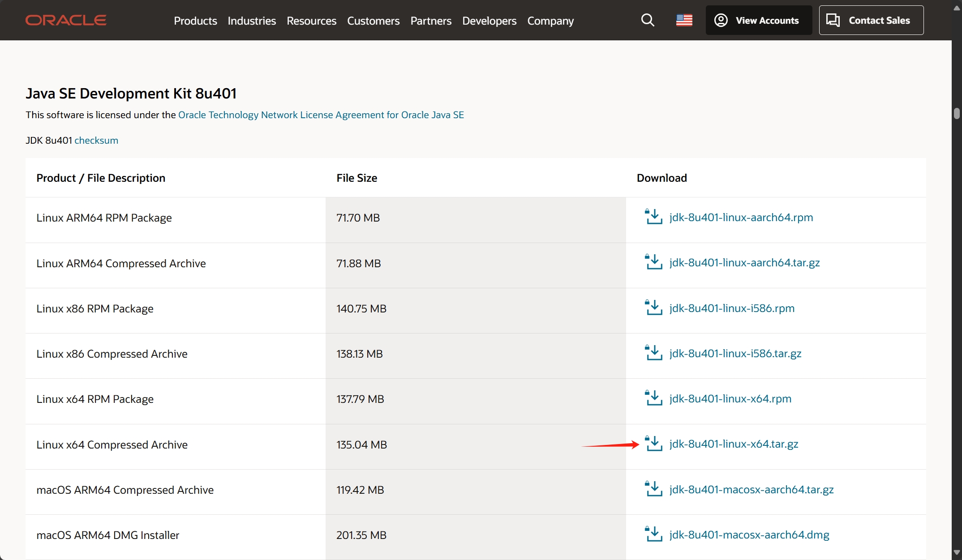Click the scroll down arrow on scrollbar

click(x=957, y=552)
